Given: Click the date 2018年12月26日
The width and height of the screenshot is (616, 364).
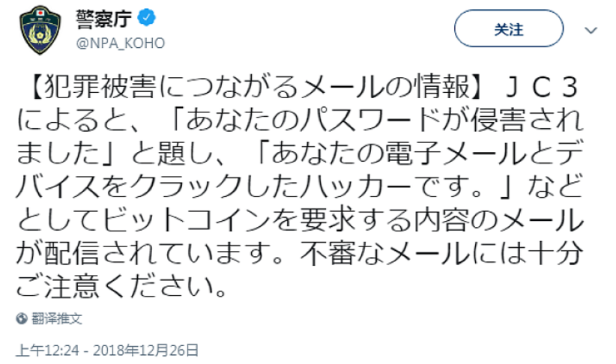Looking at the screenshot, I should (x=145, y=351).
